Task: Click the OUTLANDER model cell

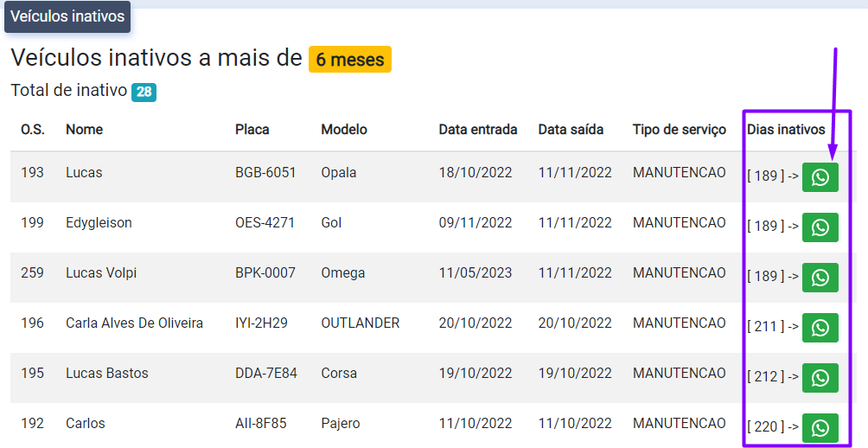Action: tap(361, 323)
